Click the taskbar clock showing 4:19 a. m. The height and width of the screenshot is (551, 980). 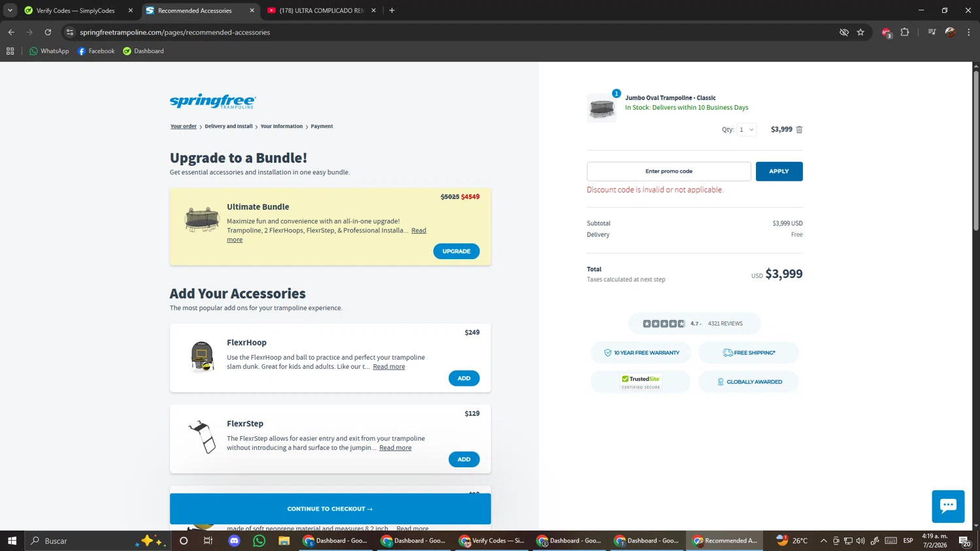coord(935,541)
